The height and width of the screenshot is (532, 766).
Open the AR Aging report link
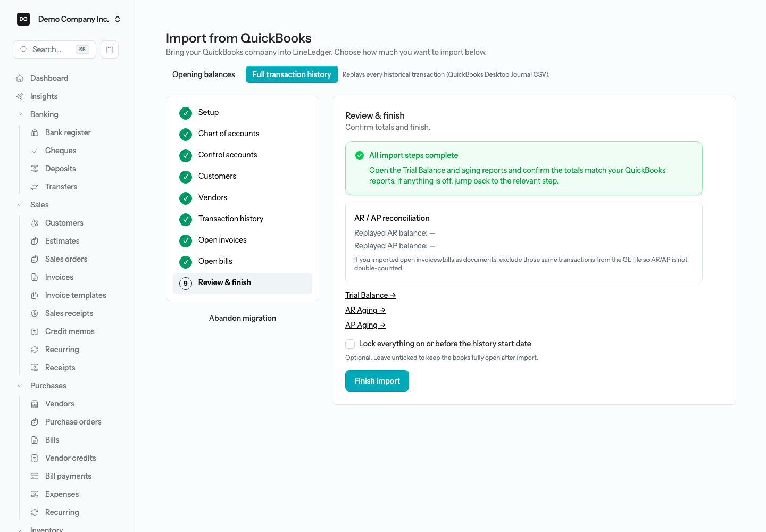point(365,310)
